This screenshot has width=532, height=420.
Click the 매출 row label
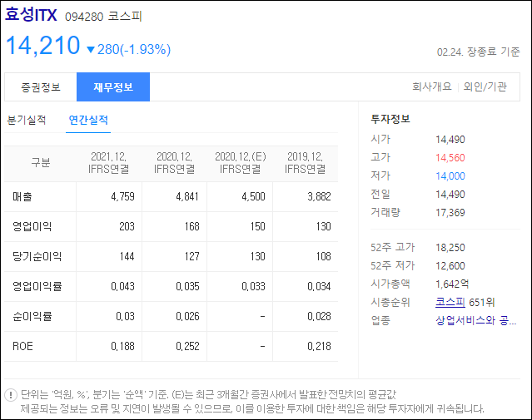(x=22, y=196)
